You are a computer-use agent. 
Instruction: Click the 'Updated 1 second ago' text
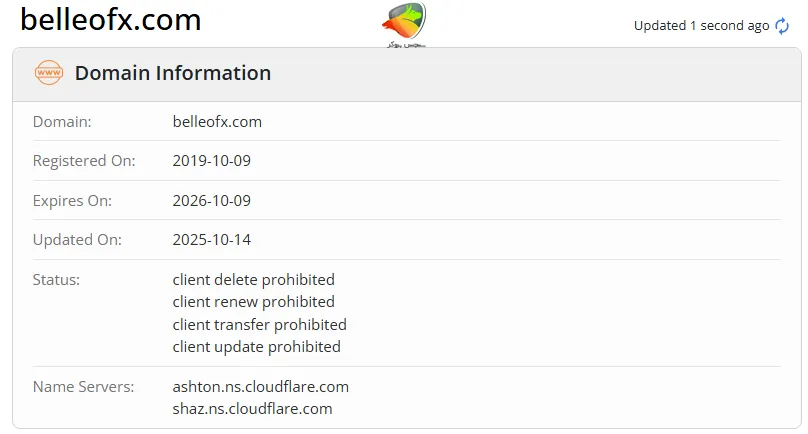point(701,26)
